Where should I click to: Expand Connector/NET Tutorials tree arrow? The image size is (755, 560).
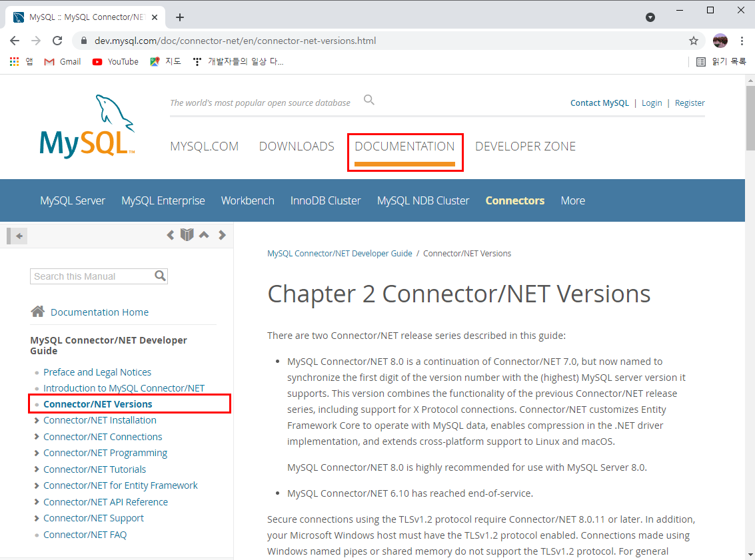click(37, 469)
